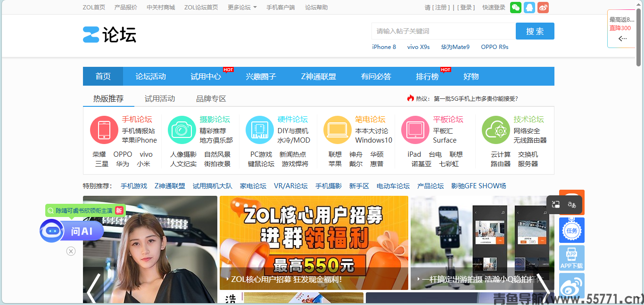644x305 pixels.
Task: Click the APP下载 sidebar icon
Action: coord(572,258)
